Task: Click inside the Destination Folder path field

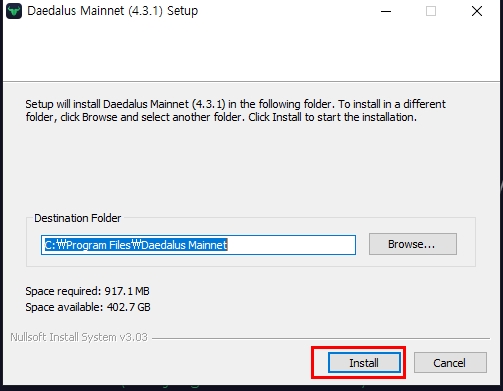Action: tap(198, 245)
